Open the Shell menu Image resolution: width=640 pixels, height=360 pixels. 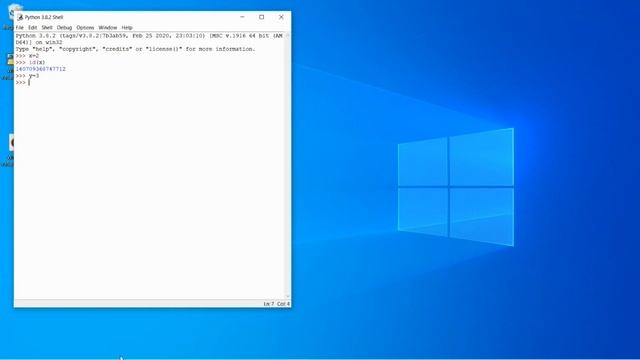[x=47, y=27]
